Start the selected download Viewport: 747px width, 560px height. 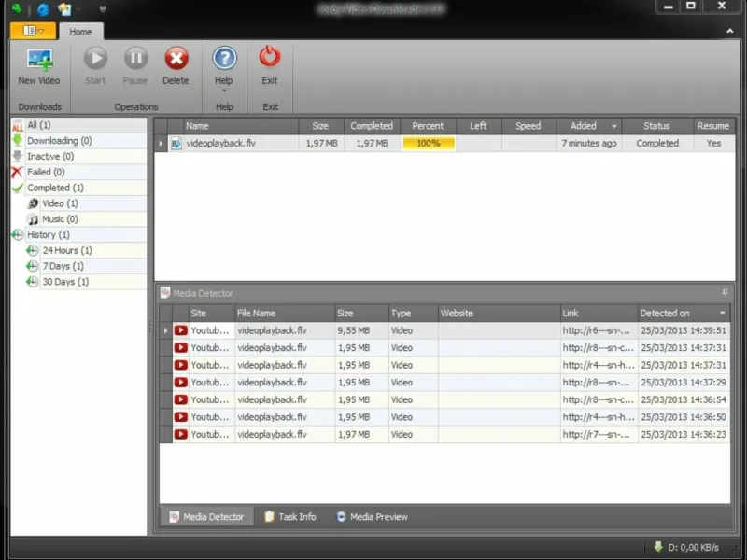coord(95,66)
